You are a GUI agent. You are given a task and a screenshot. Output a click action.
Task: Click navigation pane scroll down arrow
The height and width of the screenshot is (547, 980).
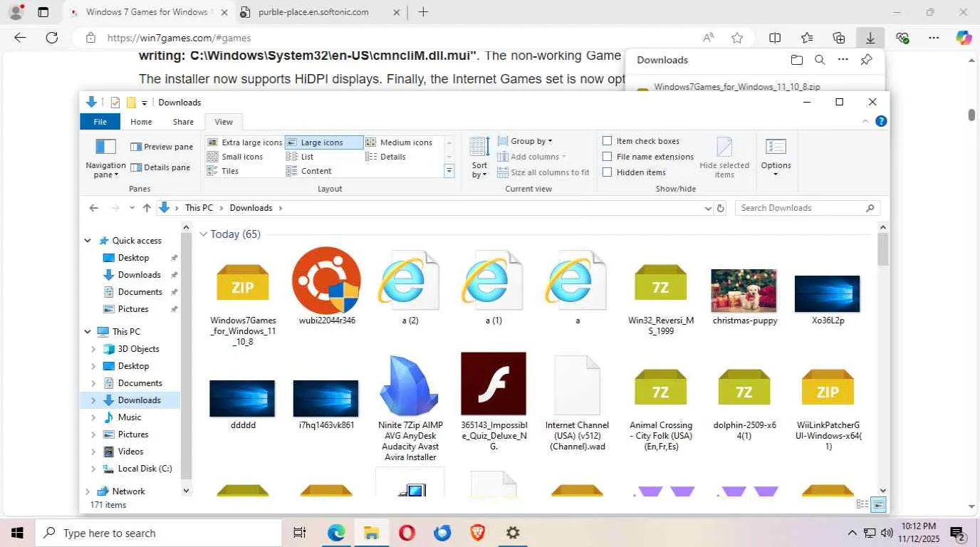[x=187, y=490]
